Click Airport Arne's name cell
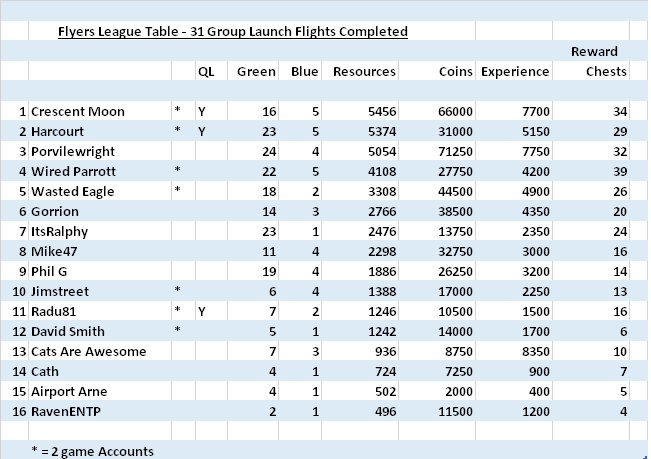This screenshot has width=651, height=459. 69,391
